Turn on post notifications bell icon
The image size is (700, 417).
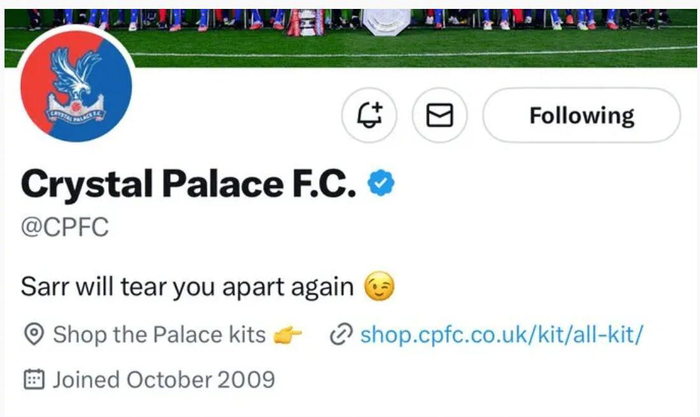pyautogui.click(x=369, y=116)
